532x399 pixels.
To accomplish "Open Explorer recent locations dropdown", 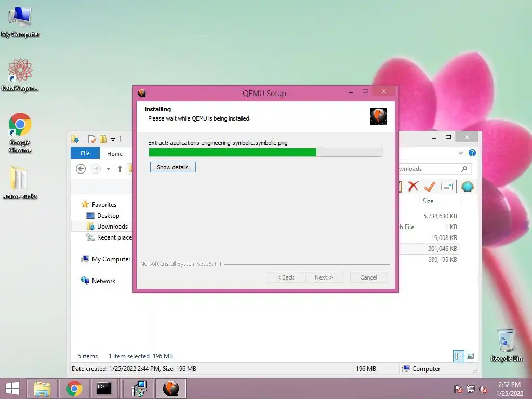I will [x=108, y=169].
